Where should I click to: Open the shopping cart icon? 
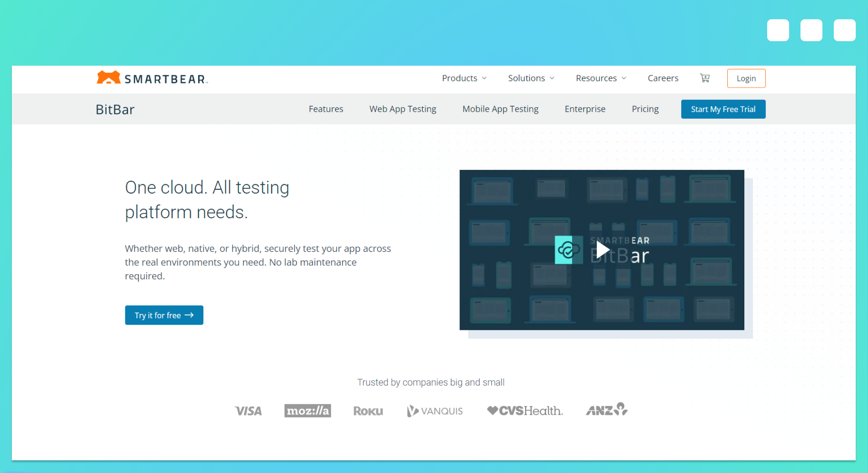coord(704,78)
